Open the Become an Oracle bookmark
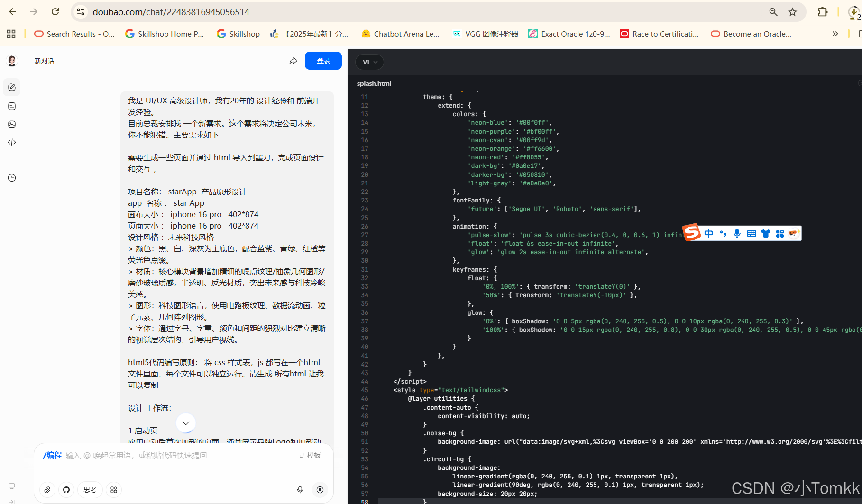862x504 pixels. (751, 34)
